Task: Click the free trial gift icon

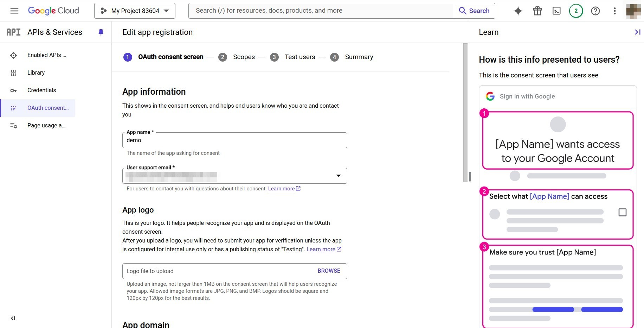Action: [537, 11]
